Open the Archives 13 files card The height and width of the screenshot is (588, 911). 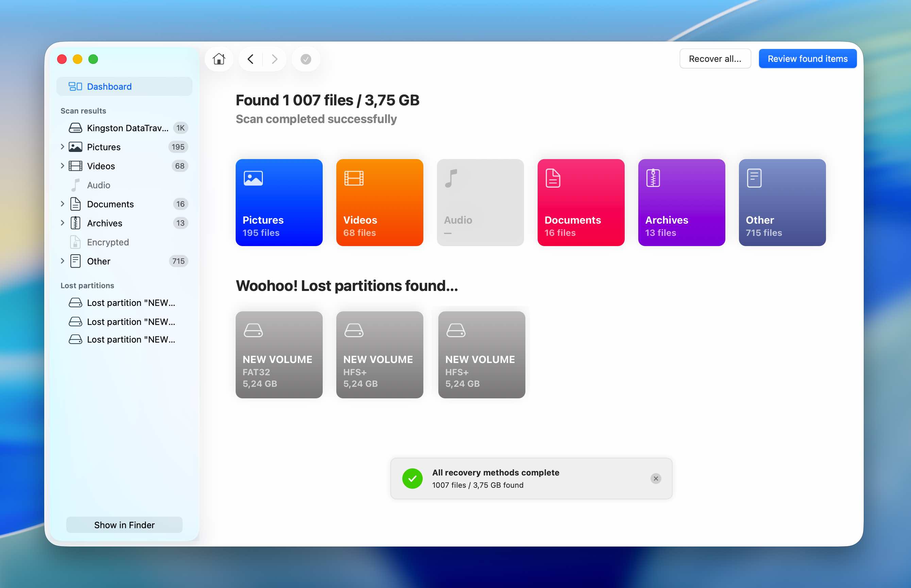tap(681, 202)
